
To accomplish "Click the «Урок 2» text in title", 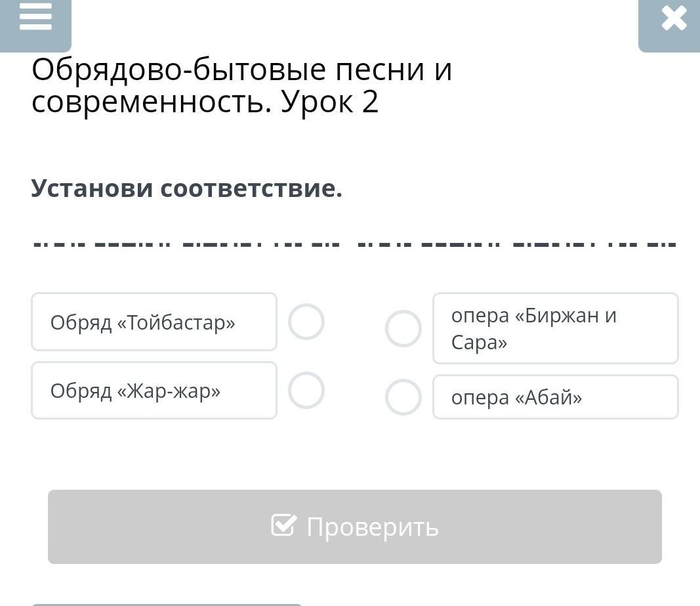I will point(330,102).
